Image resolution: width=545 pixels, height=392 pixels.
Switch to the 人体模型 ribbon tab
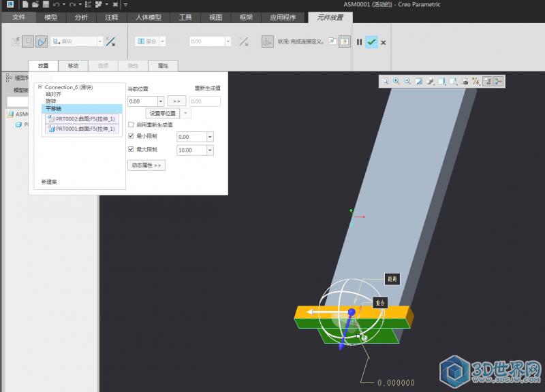coord(149,18)
